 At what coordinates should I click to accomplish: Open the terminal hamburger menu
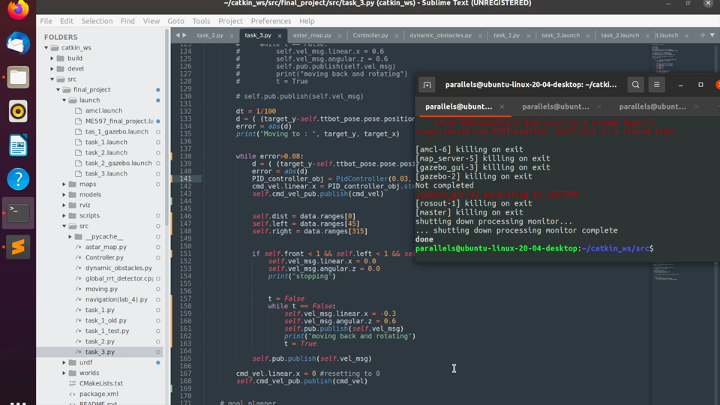(x=657, y=85)
